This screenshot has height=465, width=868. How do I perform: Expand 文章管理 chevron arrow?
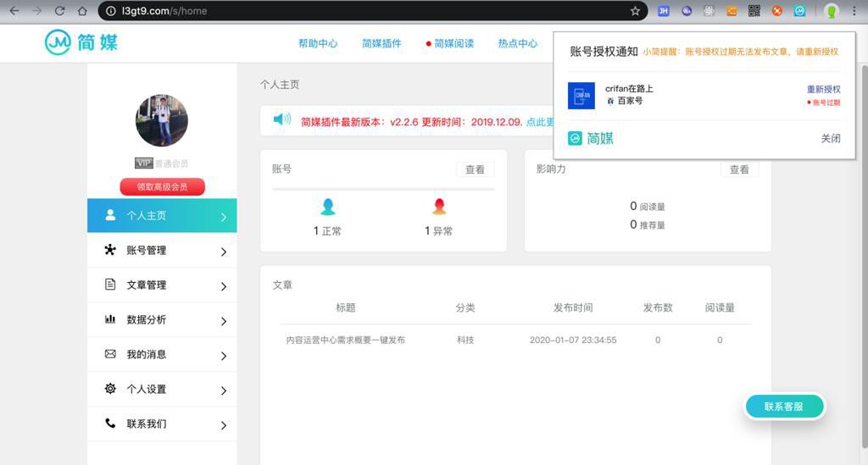224,286
